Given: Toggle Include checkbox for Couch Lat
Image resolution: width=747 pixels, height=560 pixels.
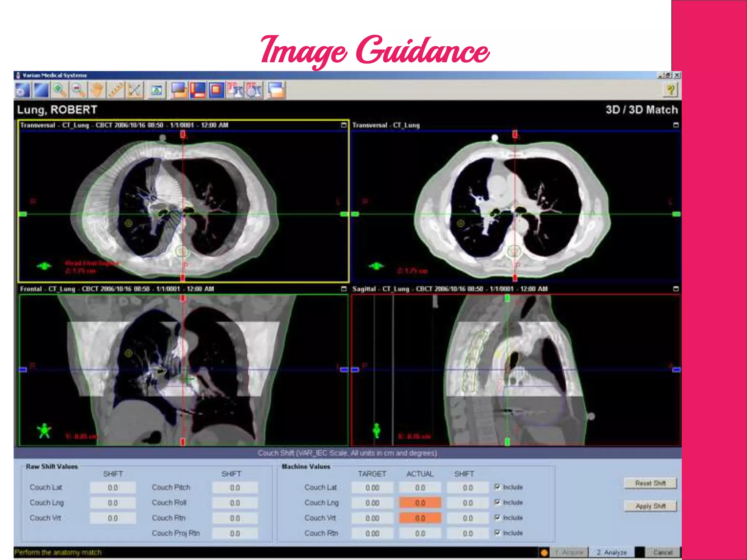Looking at the screenshot, I should pos(497,487).
